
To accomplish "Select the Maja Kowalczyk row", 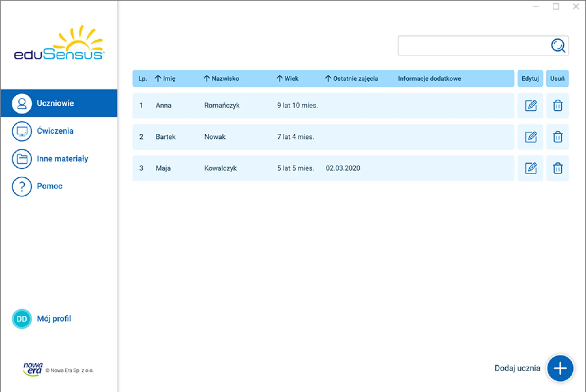I will (323, 168).
